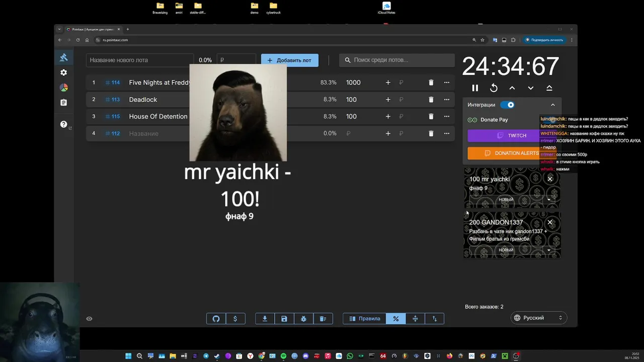Pause the auction timer
Viewport: 644px width, 362px height.
pyautogui.click(x=475, y=88)
